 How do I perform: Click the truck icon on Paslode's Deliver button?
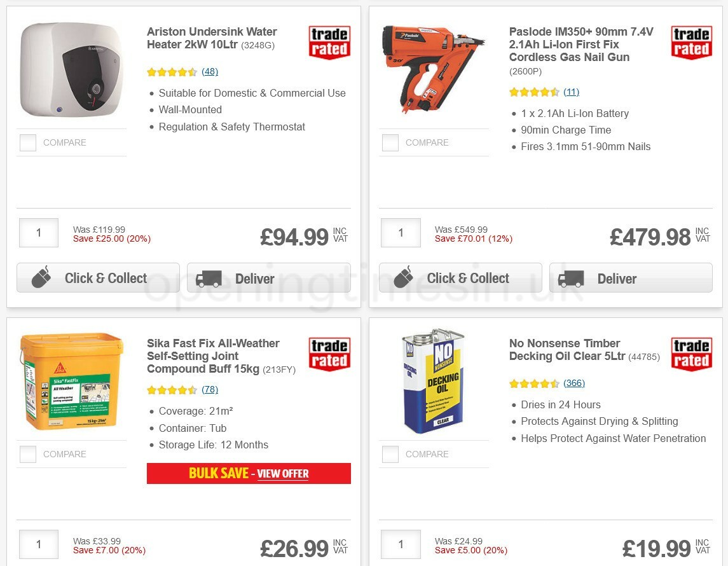(x=572, y=279)
